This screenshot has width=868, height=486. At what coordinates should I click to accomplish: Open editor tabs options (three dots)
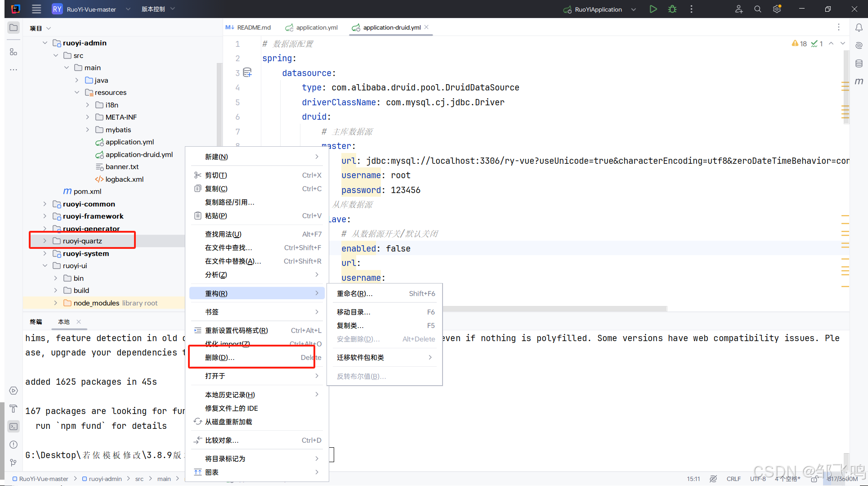839,27
